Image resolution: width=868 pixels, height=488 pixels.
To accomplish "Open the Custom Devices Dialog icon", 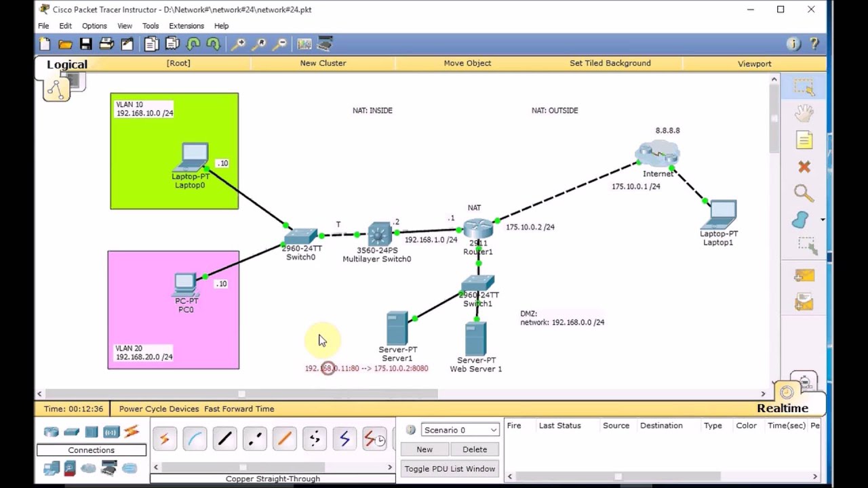I will point(325,44).
